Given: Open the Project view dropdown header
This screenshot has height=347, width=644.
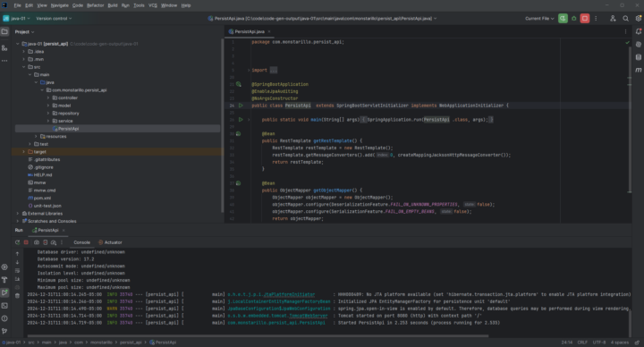Looking at the screenshot, I should 25,31.
